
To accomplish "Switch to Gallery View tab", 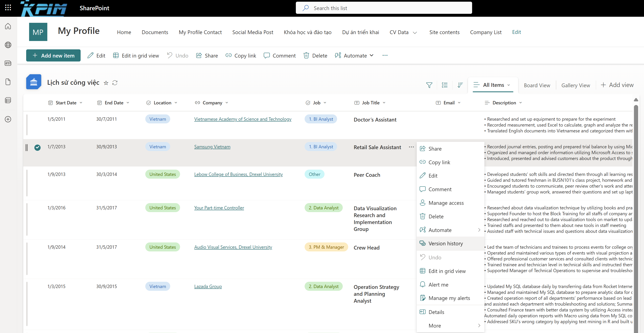I will coord(576,85).
